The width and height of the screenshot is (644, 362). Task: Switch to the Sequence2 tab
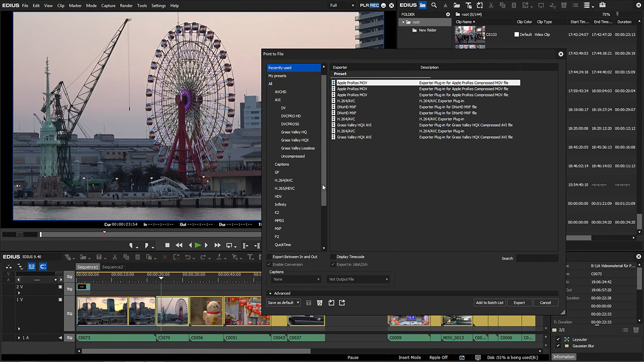tap(112, 267)
